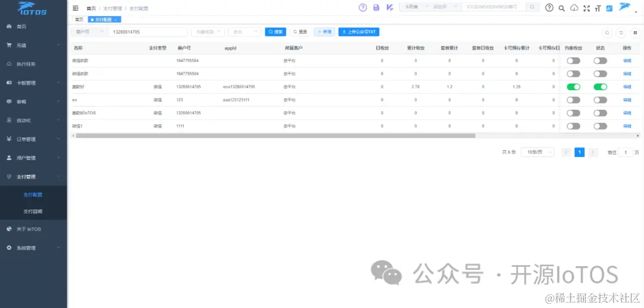Click the next page arrow in pagination
Viewport: 644px width, 308px height.
[x=593, y=152]
